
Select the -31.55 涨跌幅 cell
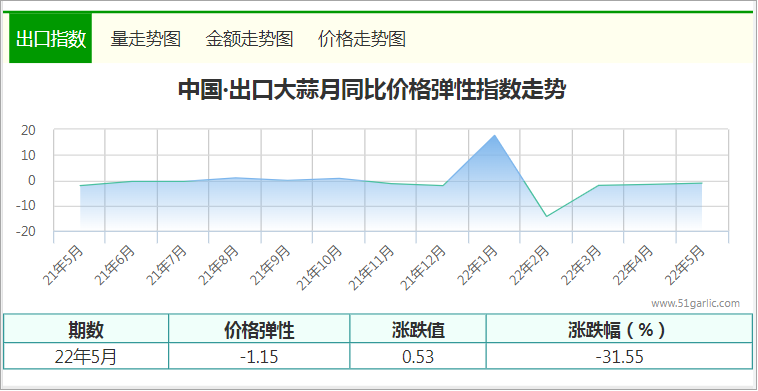point(619,357)
